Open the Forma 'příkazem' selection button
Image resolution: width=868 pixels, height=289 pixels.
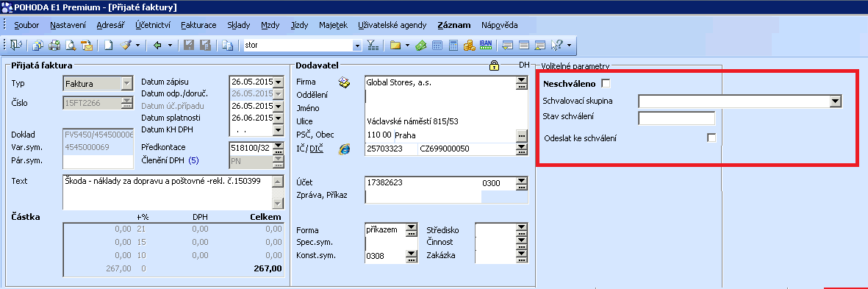411,229
